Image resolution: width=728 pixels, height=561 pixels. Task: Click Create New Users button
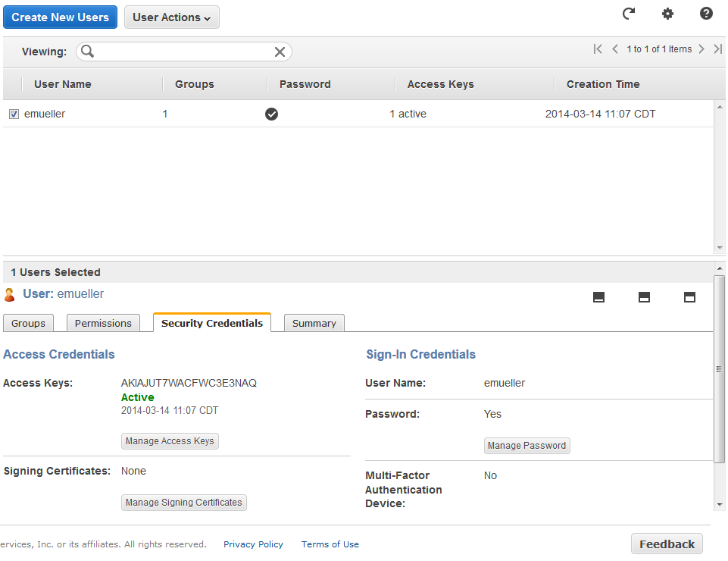61,17
